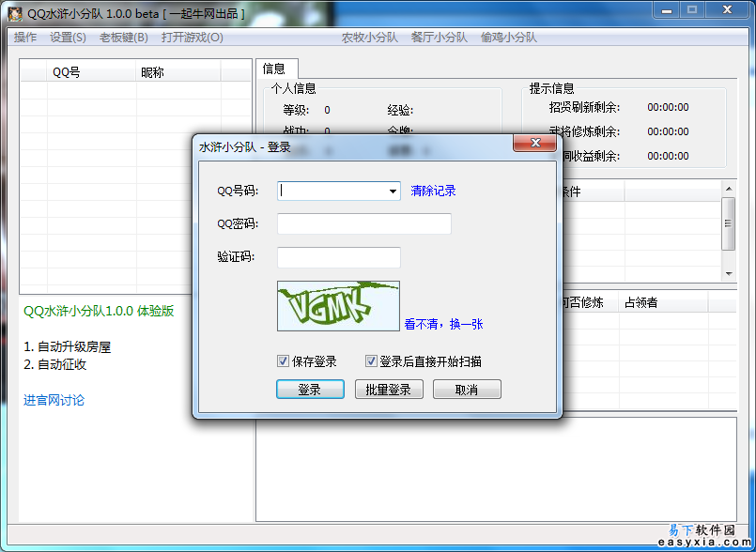Click the list scrollbar thumb
The height and width of the screenshot is (552, 756).
coord(729,223)
